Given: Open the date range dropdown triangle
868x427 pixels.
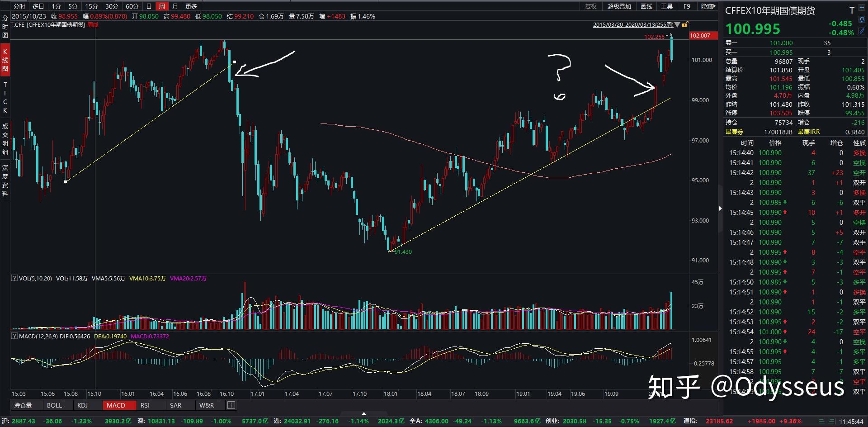Looking at the screenshot, I should [677, 25].
